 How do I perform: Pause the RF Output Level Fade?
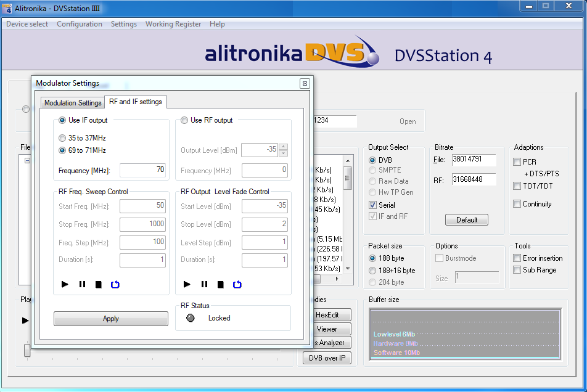pos(204,284)
